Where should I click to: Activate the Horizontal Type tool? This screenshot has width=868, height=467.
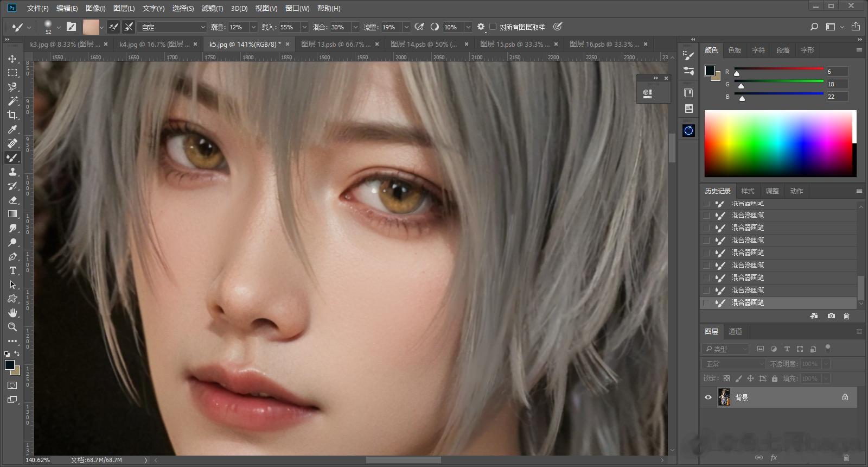tap(12, 270)
